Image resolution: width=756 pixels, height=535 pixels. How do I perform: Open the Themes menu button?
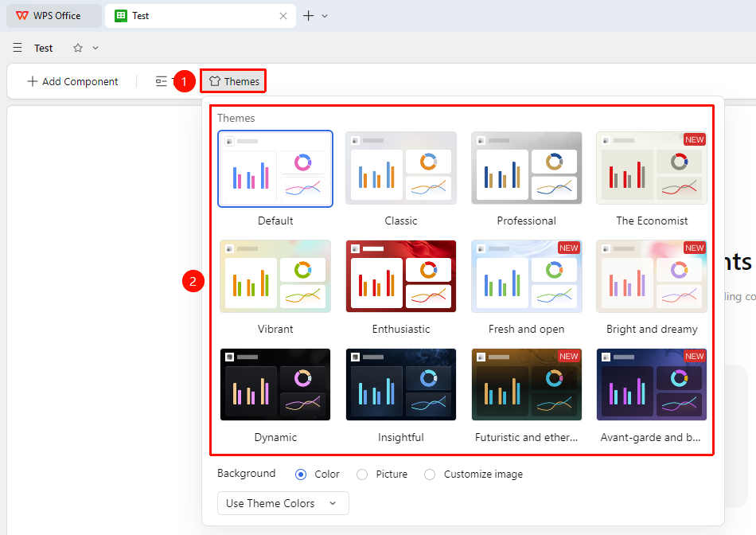click(x=233, y=81)
